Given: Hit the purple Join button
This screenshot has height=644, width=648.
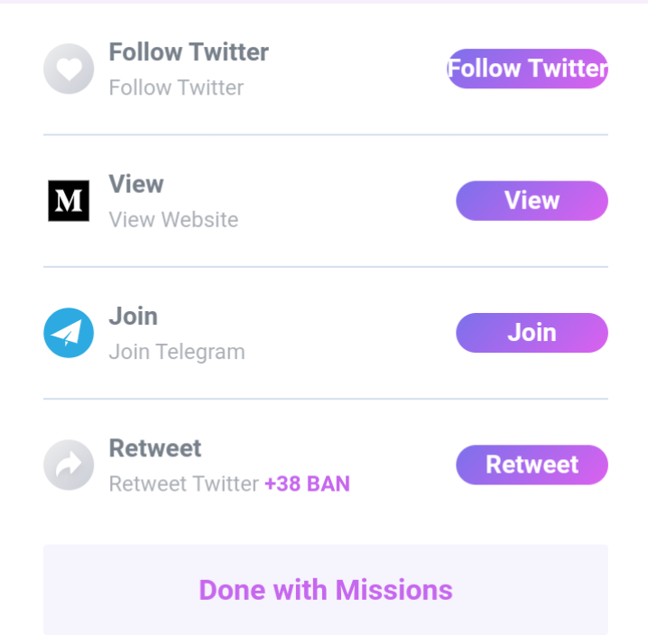Looking at the screenshot, I should [532, 333].
